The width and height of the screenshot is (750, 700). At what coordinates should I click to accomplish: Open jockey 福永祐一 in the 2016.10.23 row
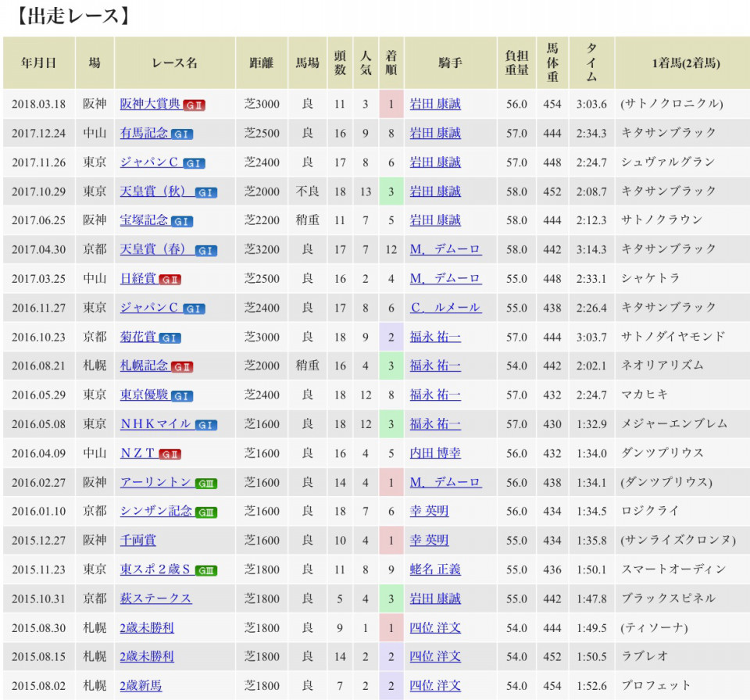click(435, 337)
